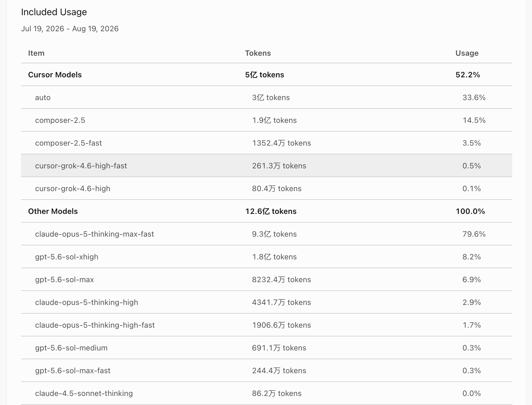Select the "gpt-5.6-sol-max" model name without fast
This screenshot has width=532, height=405.
65,280
